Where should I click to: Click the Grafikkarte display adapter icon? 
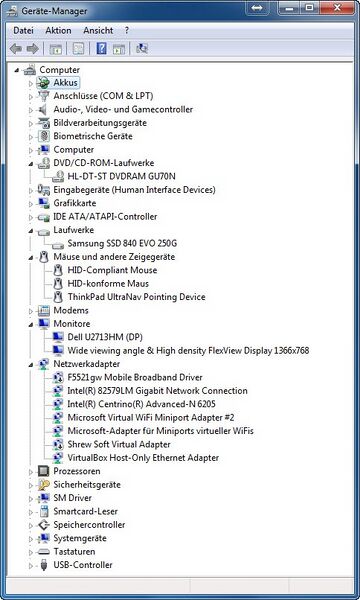(44, 203)
